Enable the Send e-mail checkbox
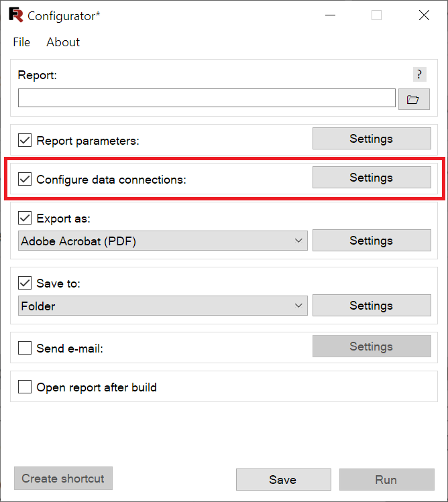The width and height of the screenshot is (448, 502). pos(25,348)
